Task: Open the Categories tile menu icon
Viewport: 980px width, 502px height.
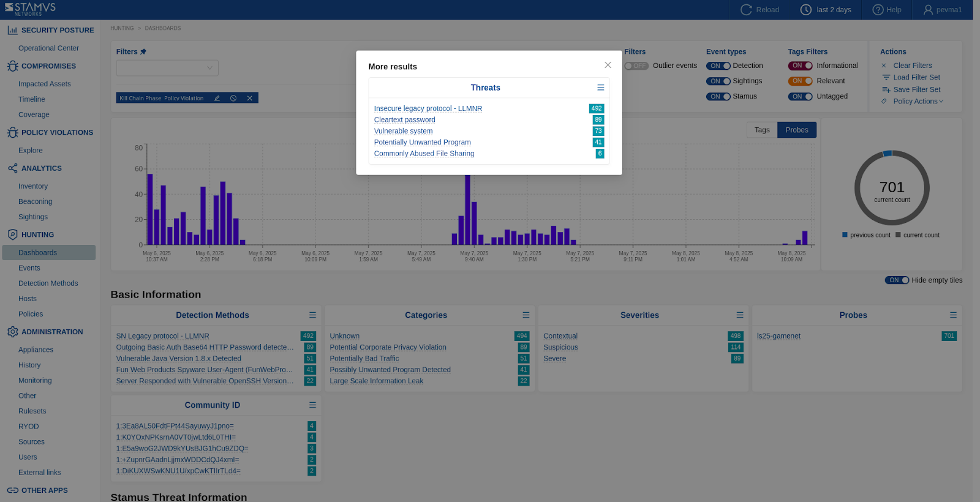Action: 526,315
